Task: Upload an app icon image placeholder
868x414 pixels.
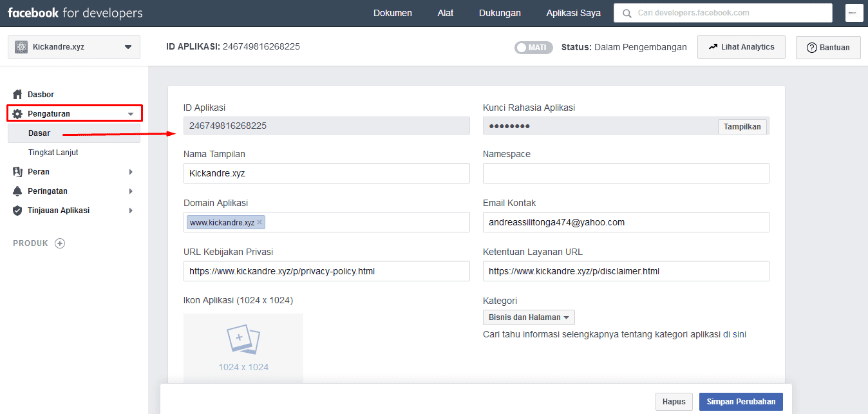Action: coord(243,348)
